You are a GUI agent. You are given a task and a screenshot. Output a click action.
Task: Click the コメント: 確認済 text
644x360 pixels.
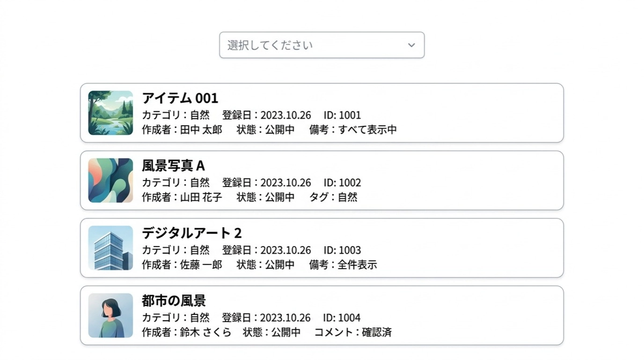tap(353, 332)
